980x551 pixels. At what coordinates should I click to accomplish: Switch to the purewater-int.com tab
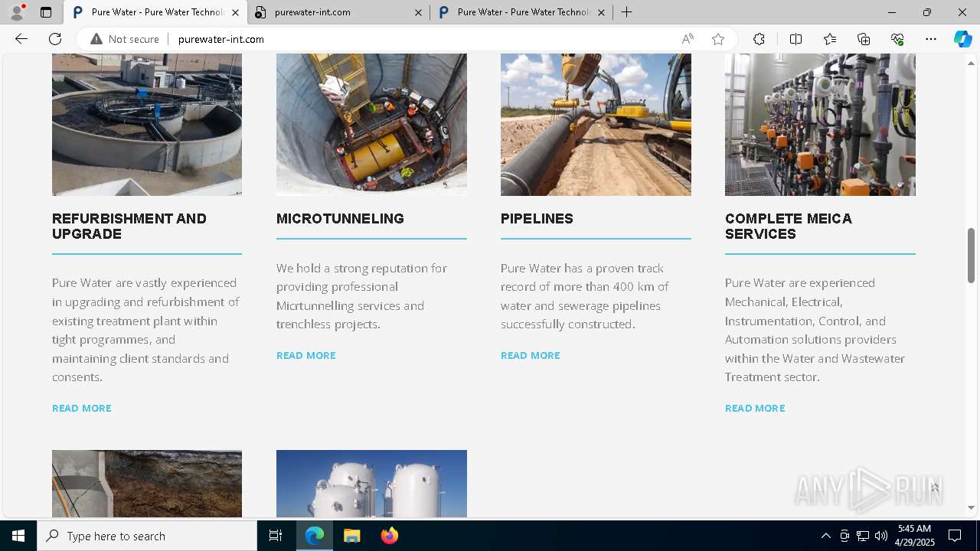tap(340, 12)
